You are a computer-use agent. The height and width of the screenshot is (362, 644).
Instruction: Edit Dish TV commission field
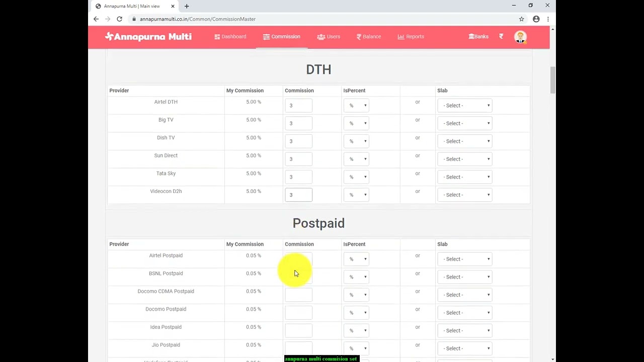coord(298,141)
